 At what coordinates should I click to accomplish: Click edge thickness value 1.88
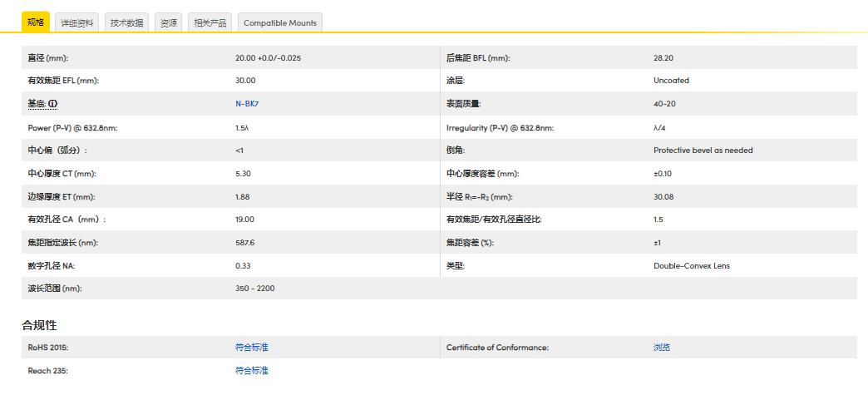coord(243,197)
